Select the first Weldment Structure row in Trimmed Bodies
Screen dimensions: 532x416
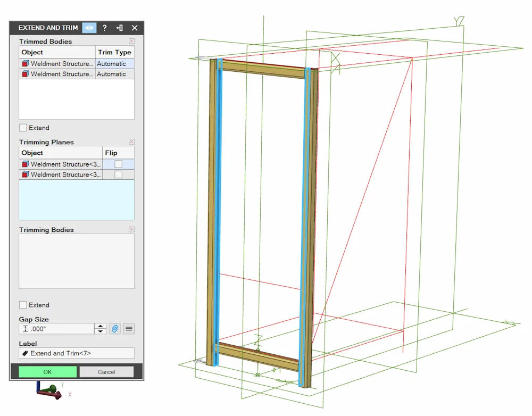(x=57, y=63)
